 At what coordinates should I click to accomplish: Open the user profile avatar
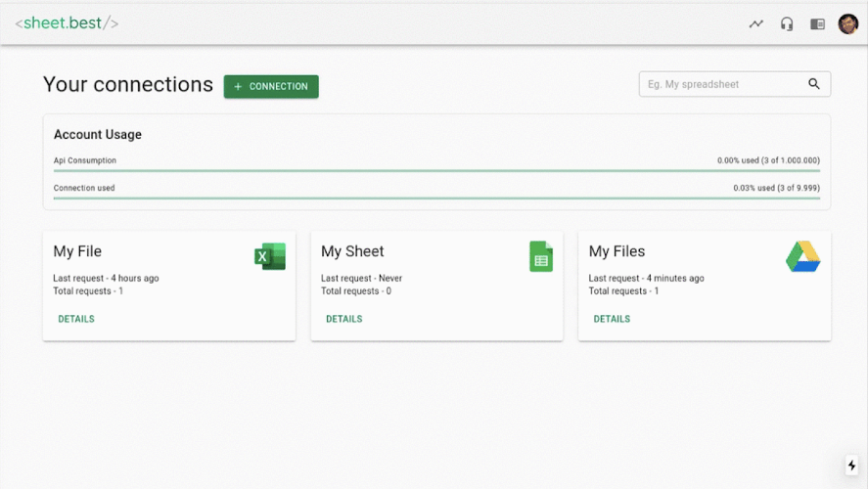tap(848, 23)
